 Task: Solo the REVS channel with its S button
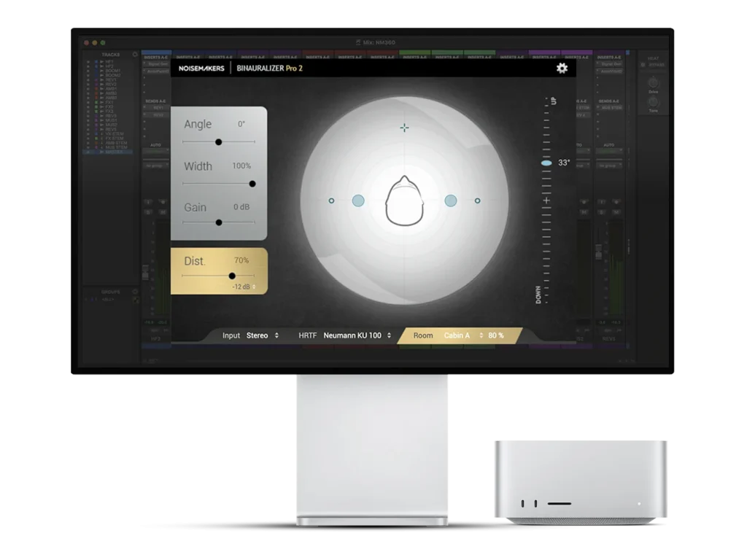[601, 211]
